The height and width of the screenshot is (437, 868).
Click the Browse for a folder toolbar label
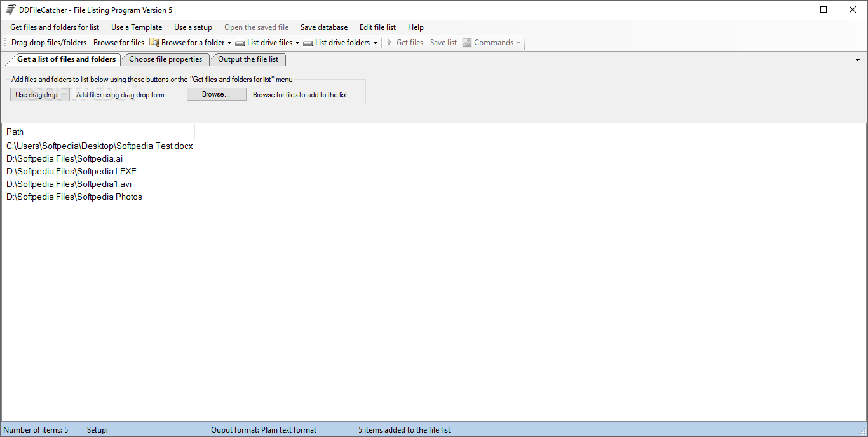pyautogui.click(x=193, y=43)
